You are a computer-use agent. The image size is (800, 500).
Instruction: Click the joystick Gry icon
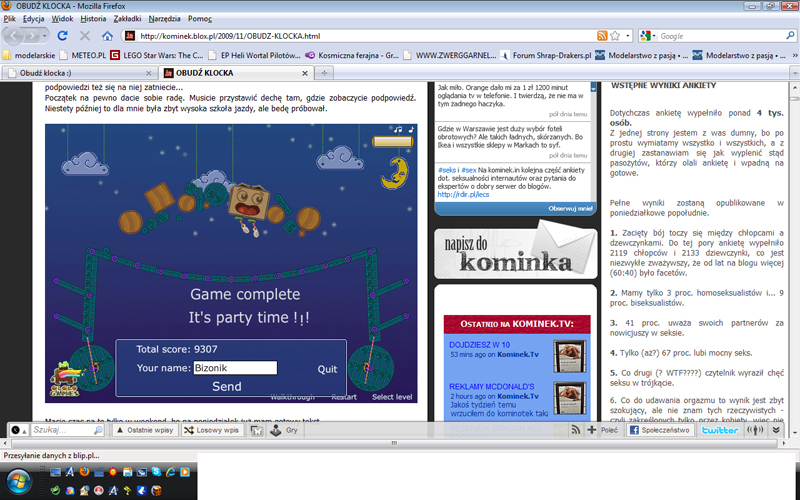click(x=276, y=430)
